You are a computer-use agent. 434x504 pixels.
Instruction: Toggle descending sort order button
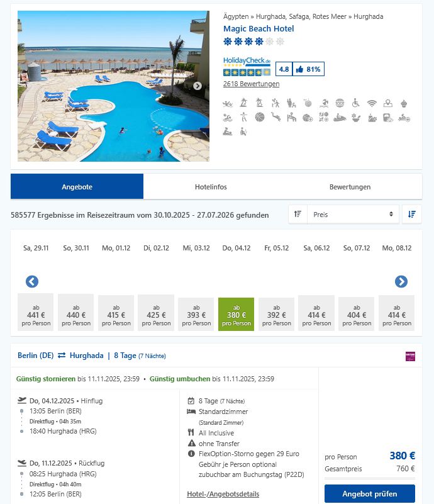pos(411,215)
